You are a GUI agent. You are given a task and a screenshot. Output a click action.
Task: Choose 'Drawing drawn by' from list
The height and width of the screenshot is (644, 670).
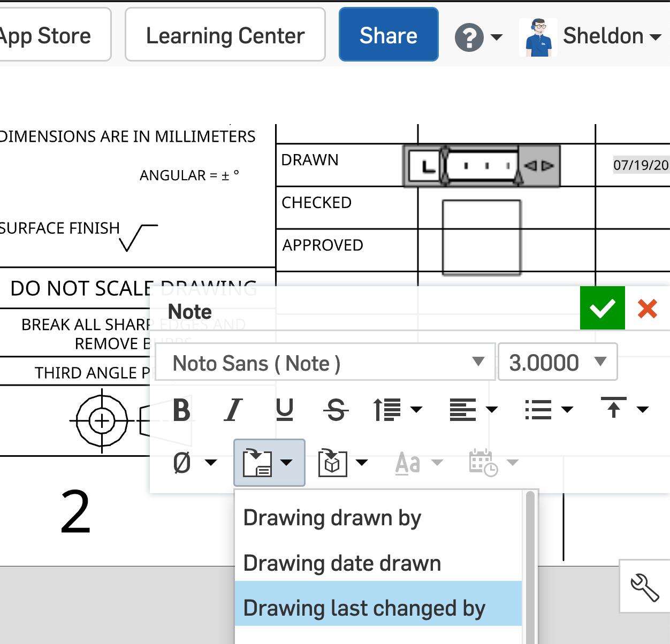click(332, 518)
